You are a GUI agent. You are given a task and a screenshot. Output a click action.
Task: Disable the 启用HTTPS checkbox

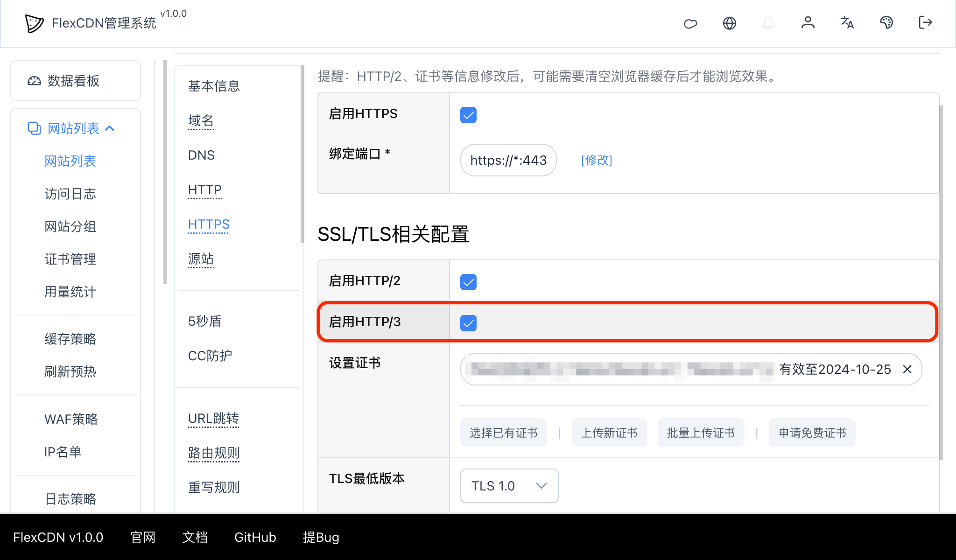coord(468,115)
